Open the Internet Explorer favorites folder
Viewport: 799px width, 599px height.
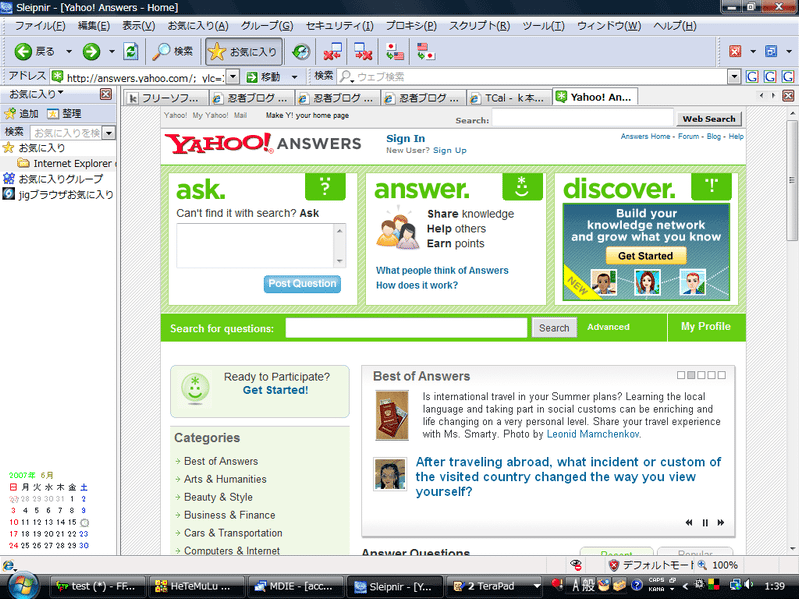click(x=65, y=164)
